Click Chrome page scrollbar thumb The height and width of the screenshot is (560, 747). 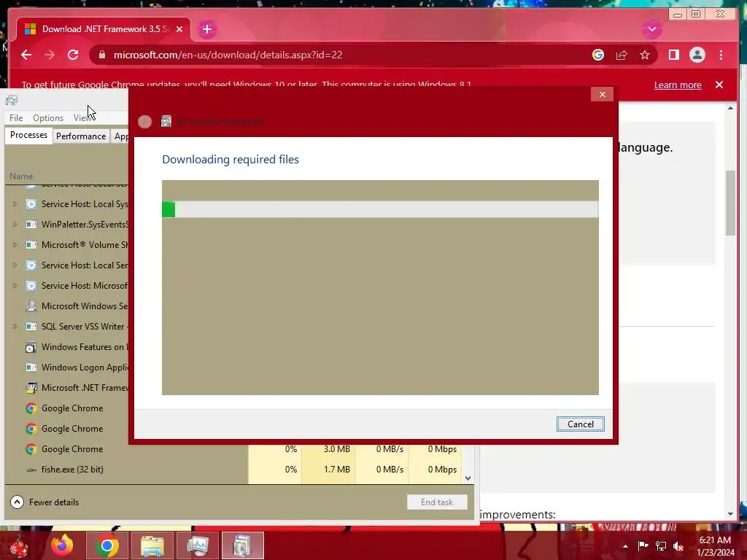730,203
